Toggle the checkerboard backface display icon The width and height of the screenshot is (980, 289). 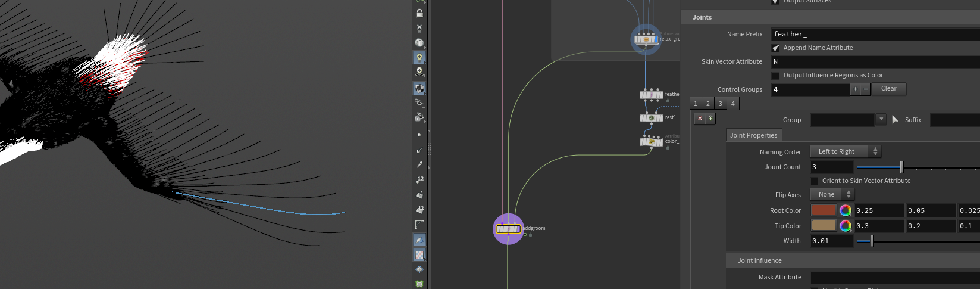coord(419,254)
